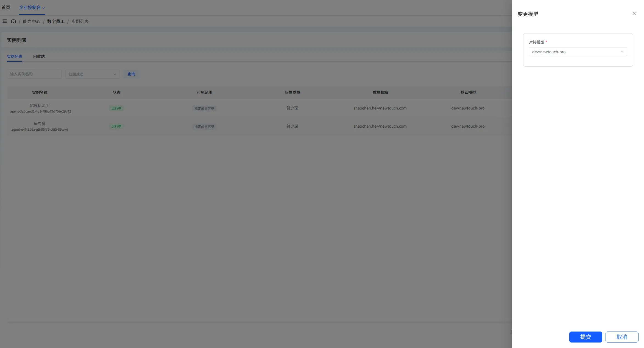
Task: Close the 变更模型 drawer with the X icon
Action: (634, 13)
